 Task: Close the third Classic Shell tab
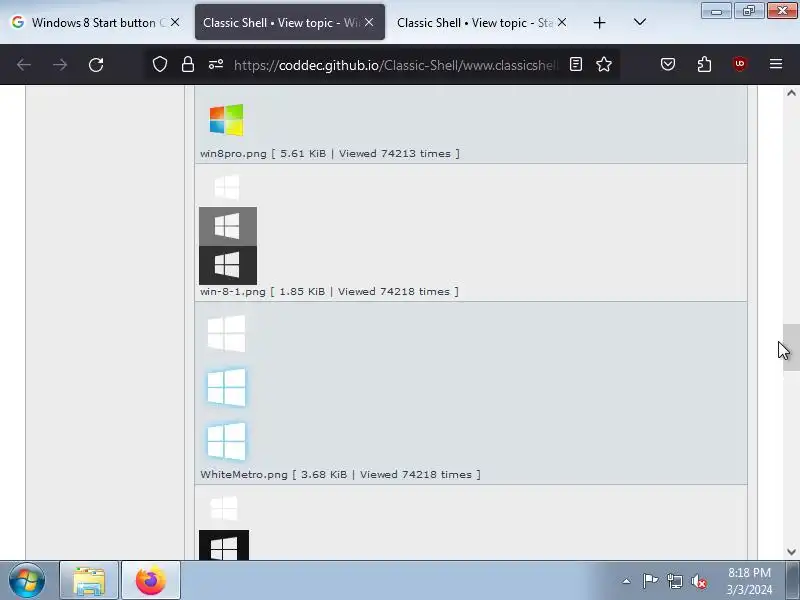coord(562,22)
